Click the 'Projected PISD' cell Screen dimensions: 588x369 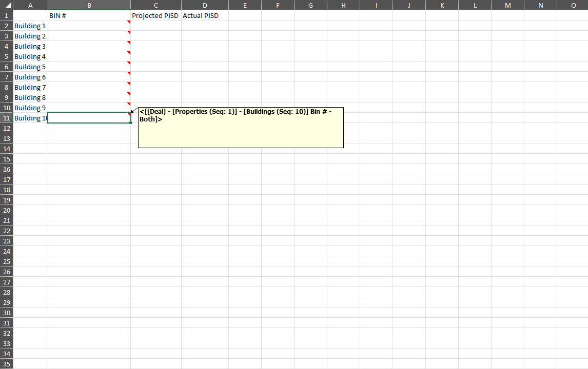[x=156, y=15]
